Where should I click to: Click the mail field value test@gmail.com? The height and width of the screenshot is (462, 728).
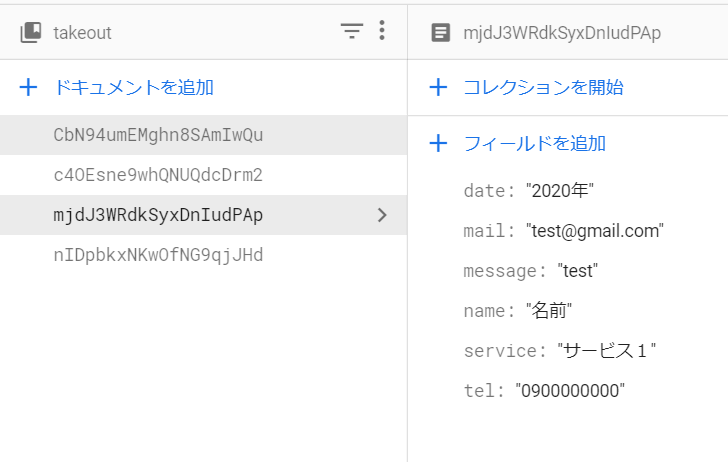click(x=594, y=231)
